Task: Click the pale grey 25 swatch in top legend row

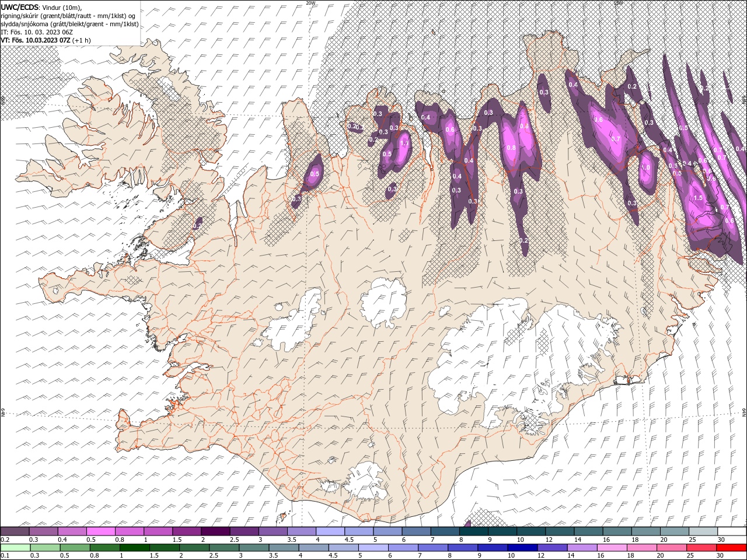Action: tap(703, 531)
